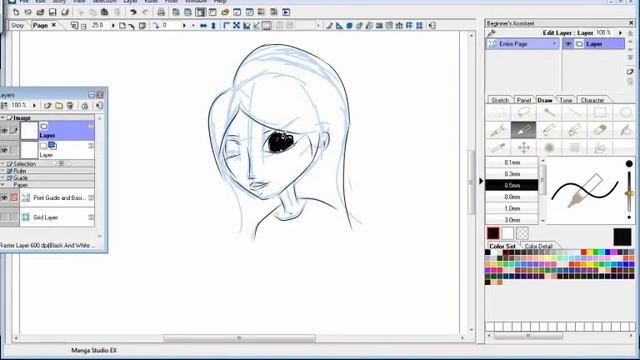The height and width of the screenshot is (360, 640).
Task: Open Layers panel opacity 100% arrow
Action: coord(34,105)
